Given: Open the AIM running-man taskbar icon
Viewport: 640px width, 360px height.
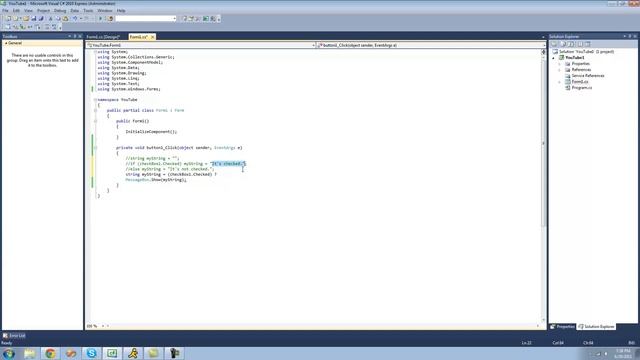Looking at the screenshot, I should [133, 353].
